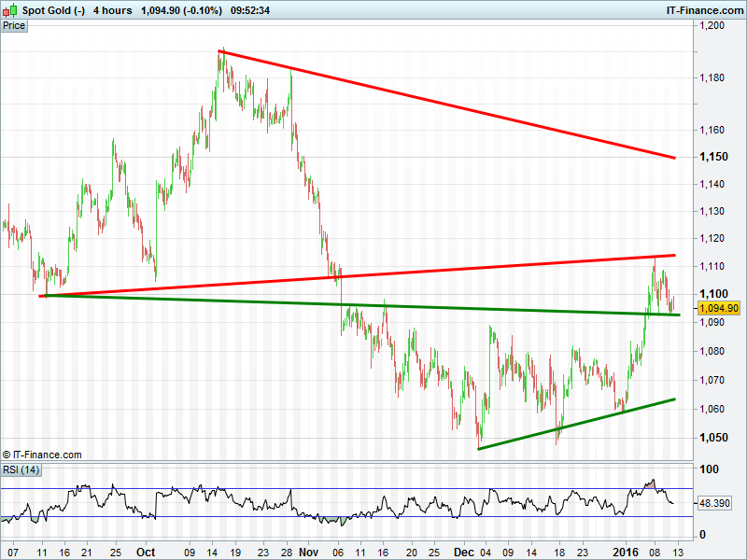
Task: Click the Oct label on date axis
Action: [145, 552]
